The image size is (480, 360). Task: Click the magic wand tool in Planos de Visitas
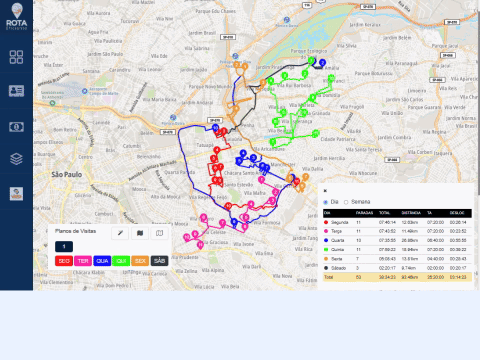120,233
